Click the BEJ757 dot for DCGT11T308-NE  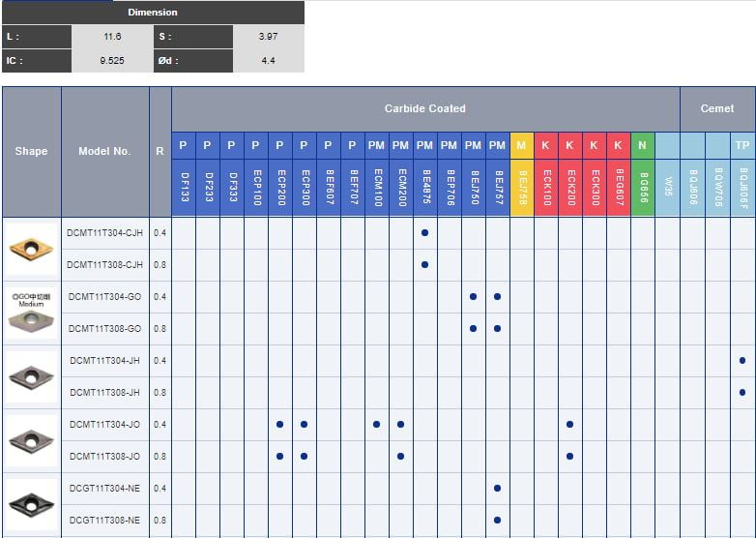497,520
